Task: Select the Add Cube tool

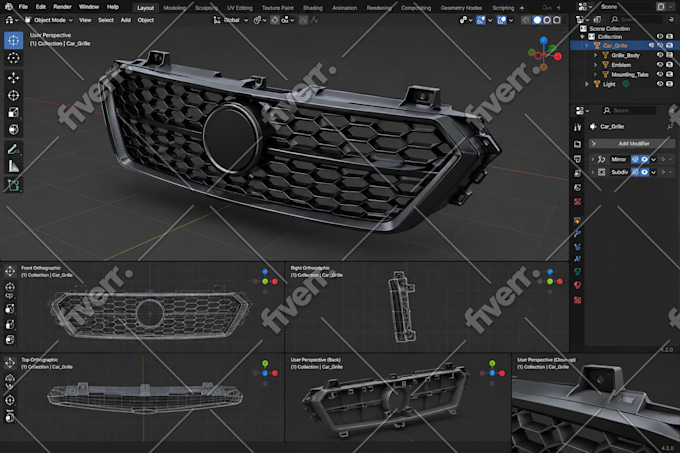Action: (13, 185)
